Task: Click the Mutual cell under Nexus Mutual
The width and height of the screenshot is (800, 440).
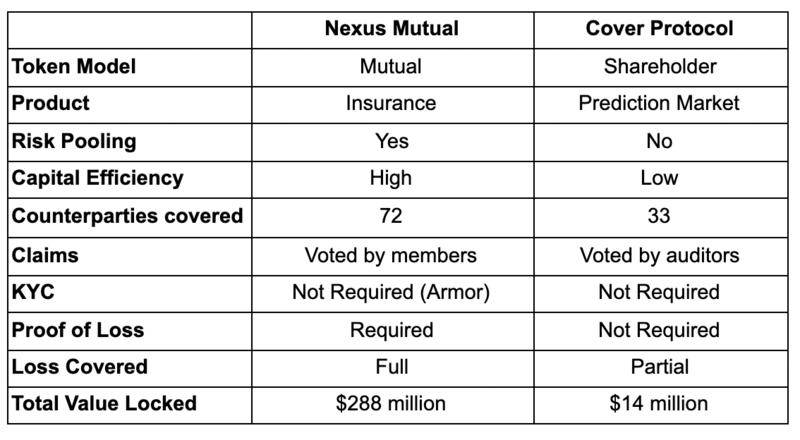Action: coord(391,67)
